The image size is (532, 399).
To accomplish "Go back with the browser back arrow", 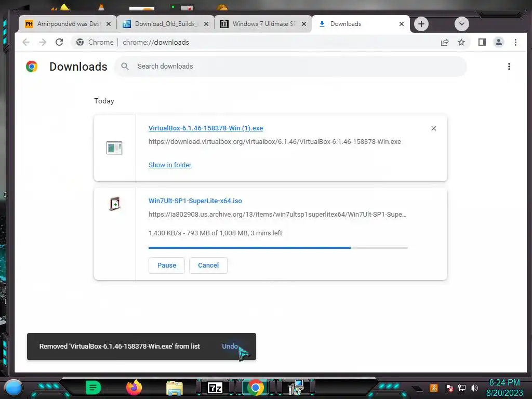I will tap(26, 42).
